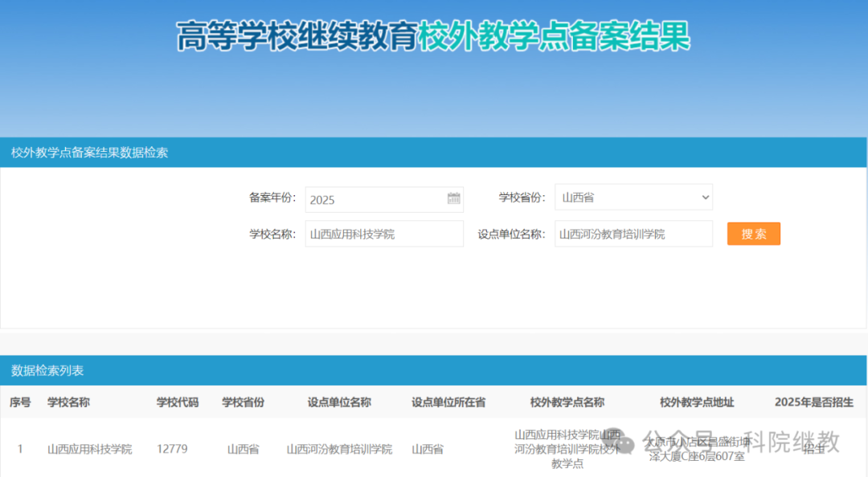This screenshot has height=477, width=868.
Task: Click the 校外教学点地址 column header
Action: click(x=697, y=402)
